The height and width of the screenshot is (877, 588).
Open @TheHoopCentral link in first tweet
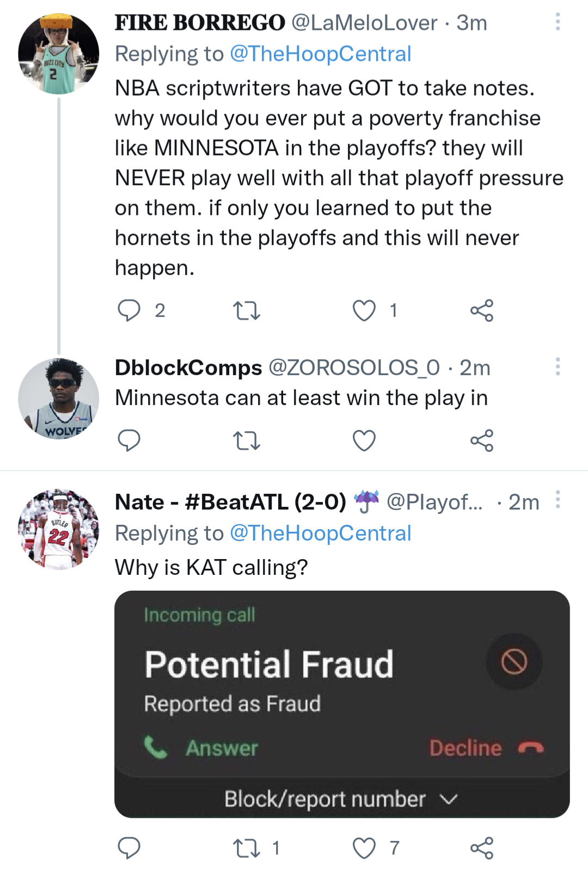(x=320, y=54)
